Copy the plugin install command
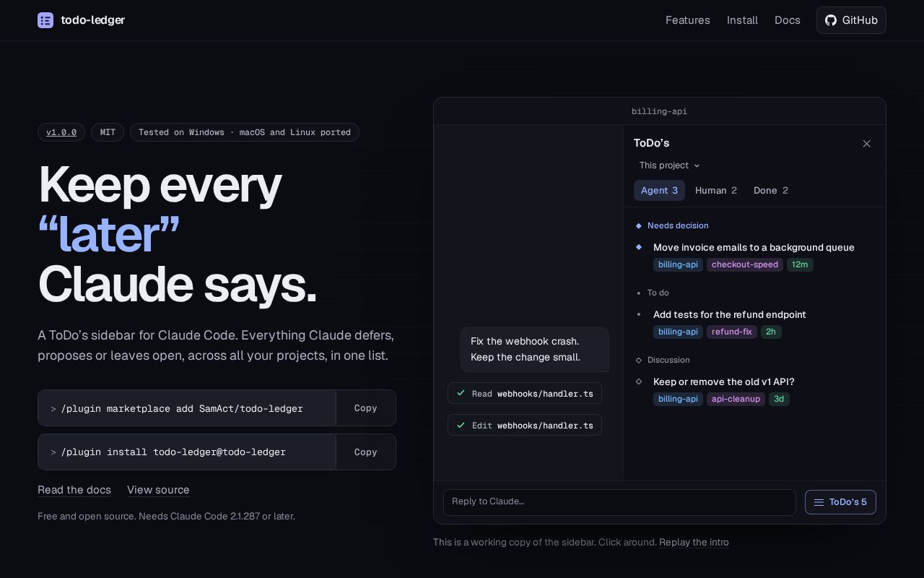The height and width of the screenshot is (578, 924). point(365,452)
